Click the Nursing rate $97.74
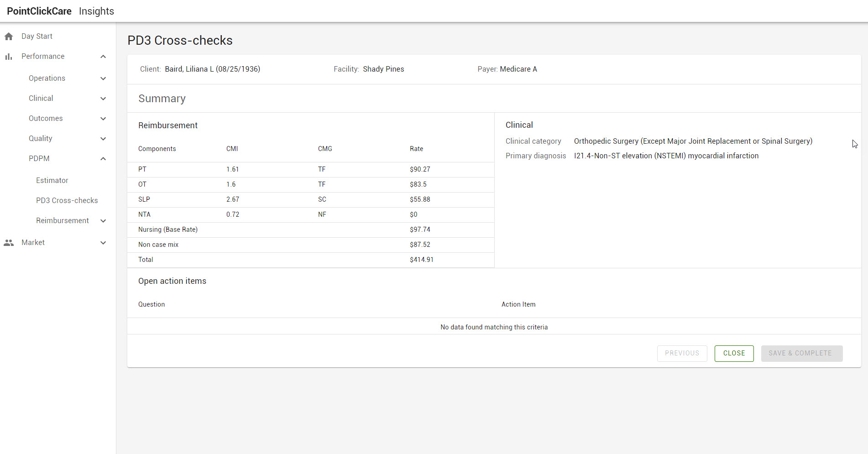 (x=420, y=230)
